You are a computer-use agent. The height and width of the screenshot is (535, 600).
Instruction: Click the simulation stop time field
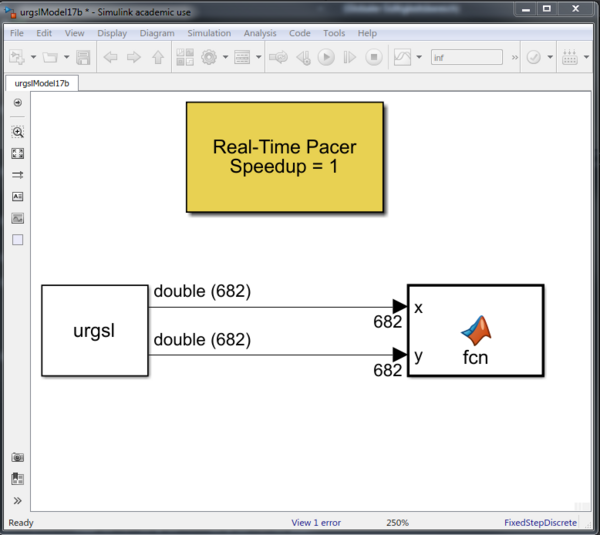click(467, 57)
